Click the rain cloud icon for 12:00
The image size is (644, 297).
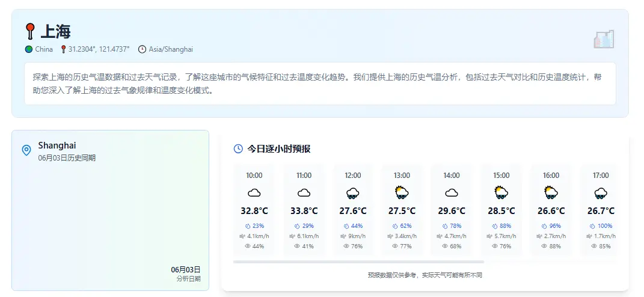[353, 193]
